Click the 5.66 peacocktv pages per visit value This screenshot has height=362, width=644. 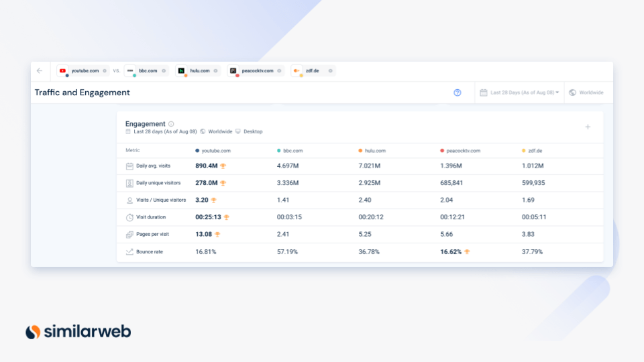(x=447, y=235)
